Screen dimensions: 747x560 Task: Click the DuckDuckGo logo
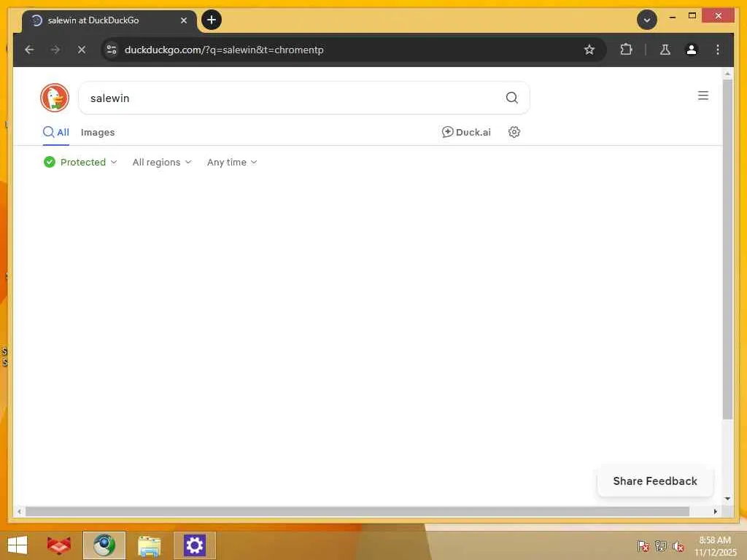[x=54, y=98]
